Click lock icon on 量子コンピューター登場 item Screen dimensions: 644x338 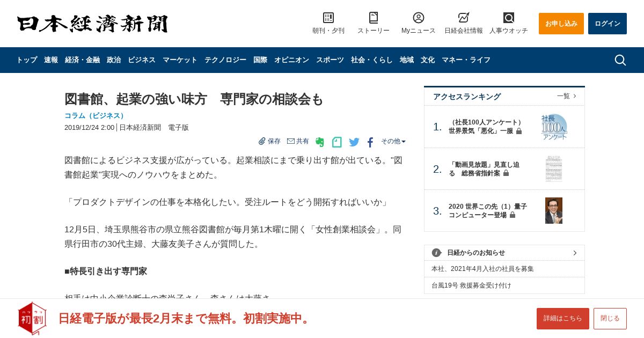pyautogui.click(x=513, y=215)
